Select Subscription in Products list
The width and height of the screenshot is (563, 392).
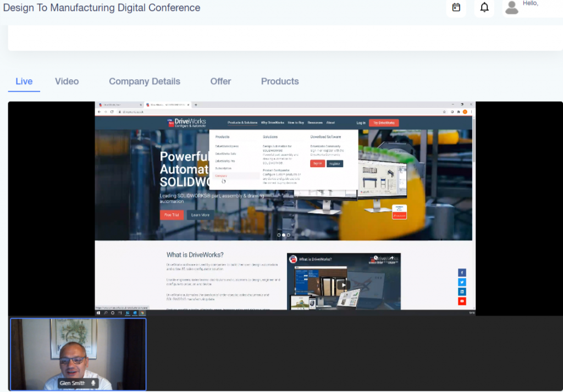point(223,168)
